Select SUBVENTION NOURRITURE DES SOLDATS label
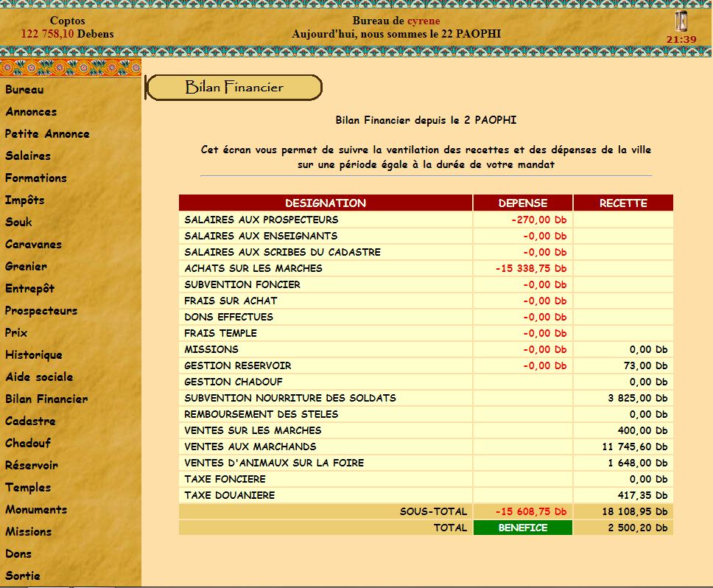 [290, 398]
